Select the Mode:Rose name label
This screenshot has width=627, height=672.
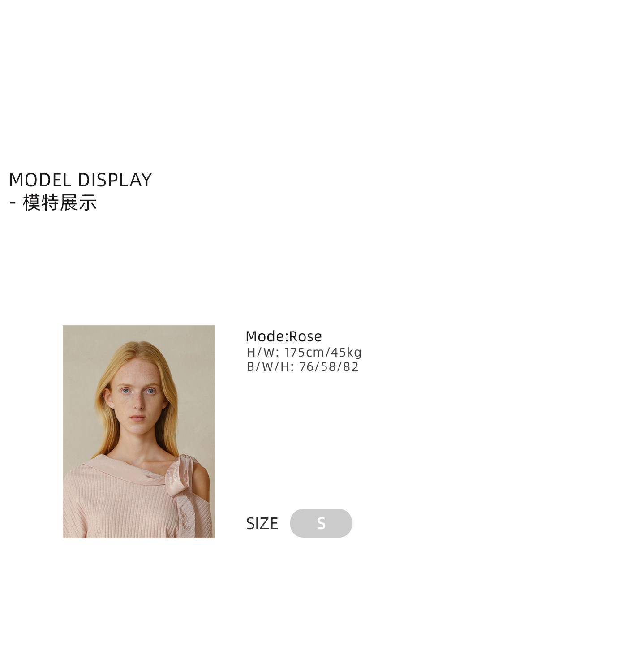click(x=283, y=336)
